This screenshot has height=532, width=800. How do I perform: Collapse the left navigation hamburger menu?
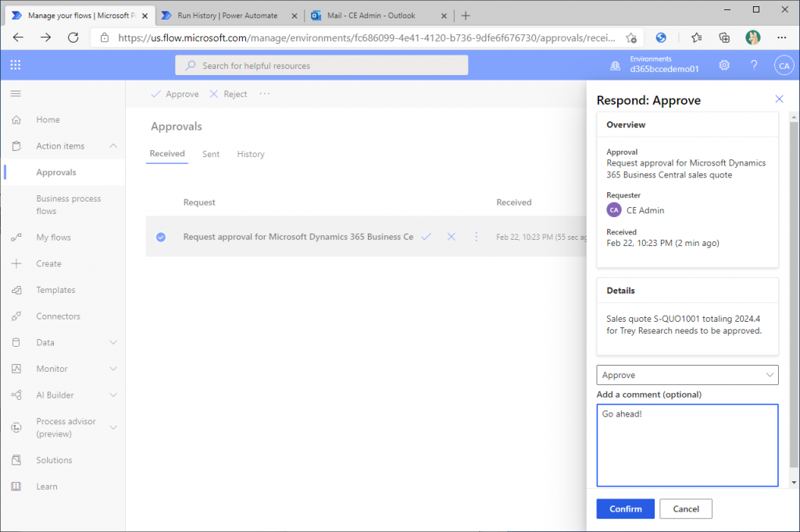point(16,93)
